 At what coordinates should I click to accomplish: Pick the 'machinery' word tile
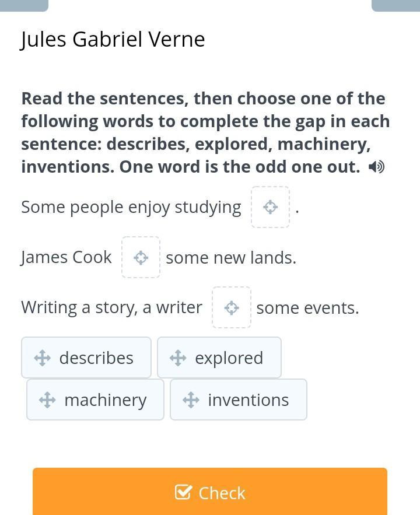pyautogui.click(x=95, y=400)
